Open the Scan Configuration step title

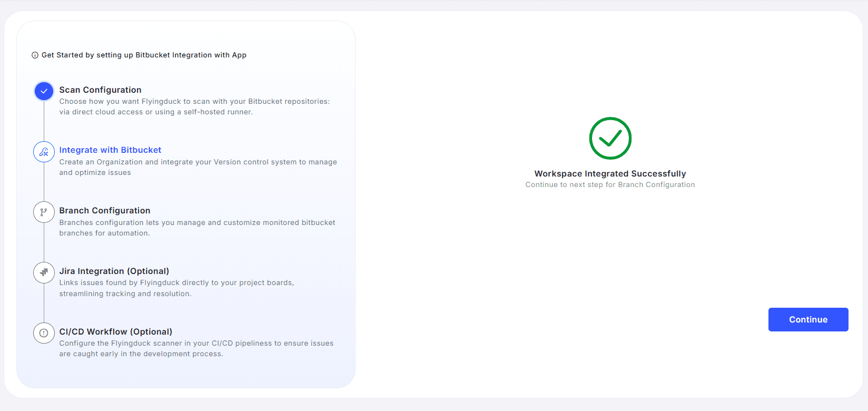coord(100,90)
